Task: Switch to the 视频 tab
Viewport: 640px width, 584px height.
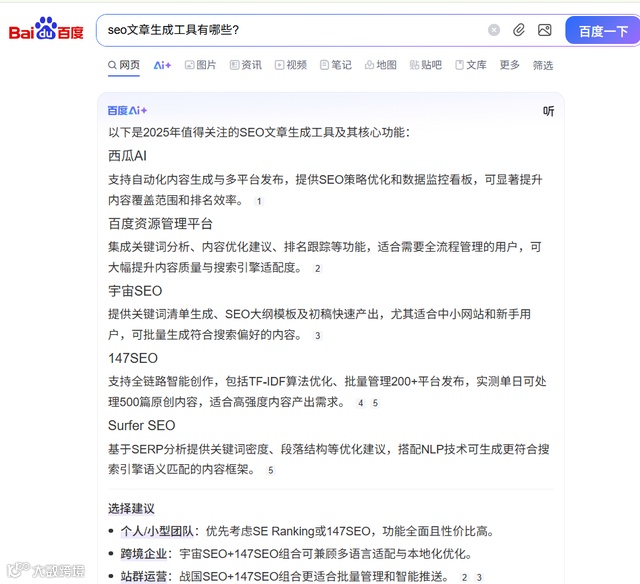Action: coord(291,65)
